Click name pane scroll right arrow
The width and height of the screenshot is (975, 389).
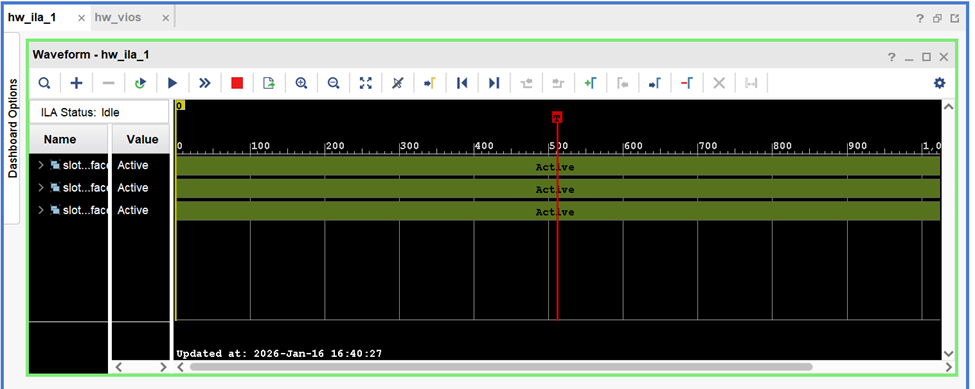point(164,367)
